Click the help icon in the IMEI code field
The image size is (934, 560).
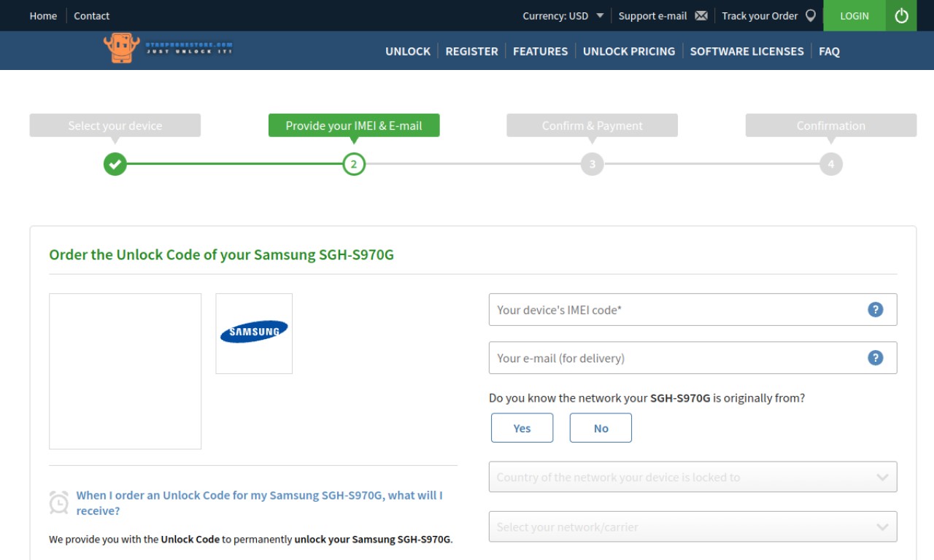pos(876,309)
